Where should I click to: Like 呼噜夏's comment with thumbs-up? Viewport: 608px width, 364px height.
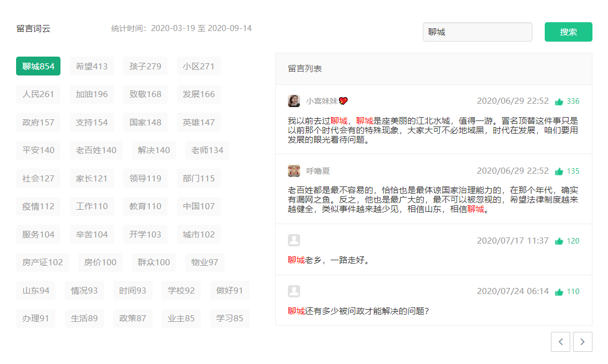coord(559,171)
